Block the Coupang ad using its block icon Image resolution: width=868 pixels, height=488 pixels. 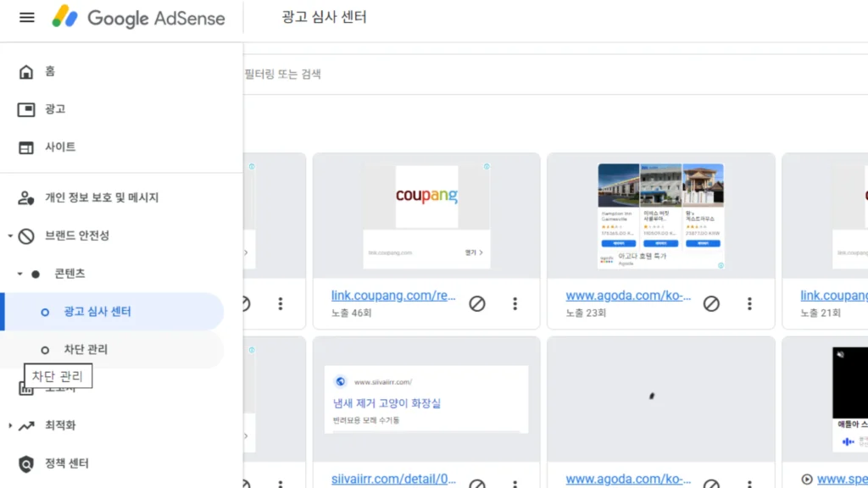pos(477,303)
